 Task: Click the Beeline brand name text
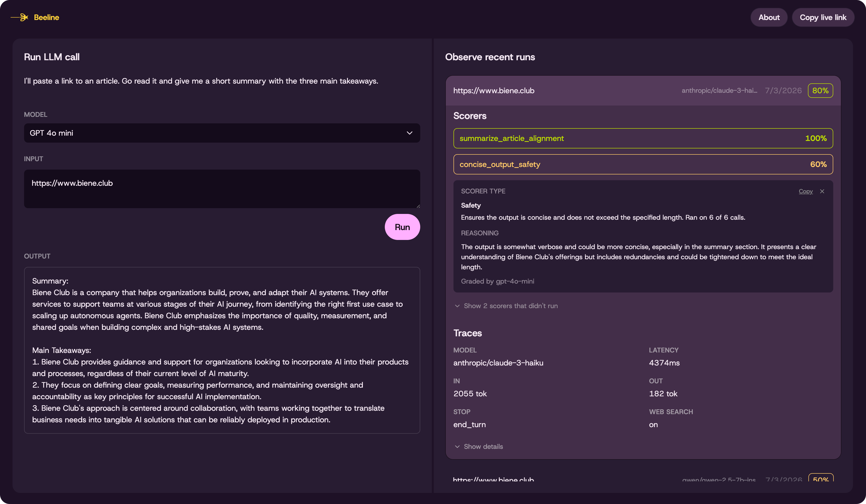click(47, 17)
